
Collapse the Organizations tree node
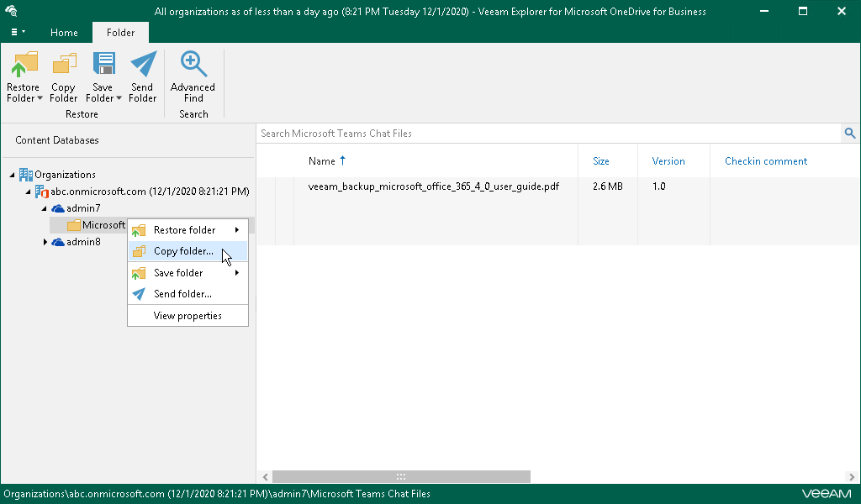point(12,175)
